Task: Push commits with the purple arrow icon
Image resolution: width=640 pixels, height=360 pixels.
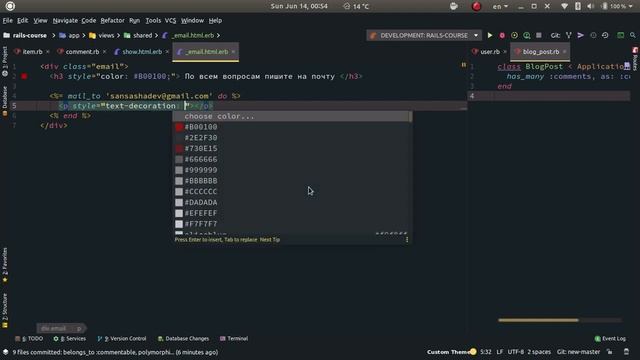Action: (580, 36)
